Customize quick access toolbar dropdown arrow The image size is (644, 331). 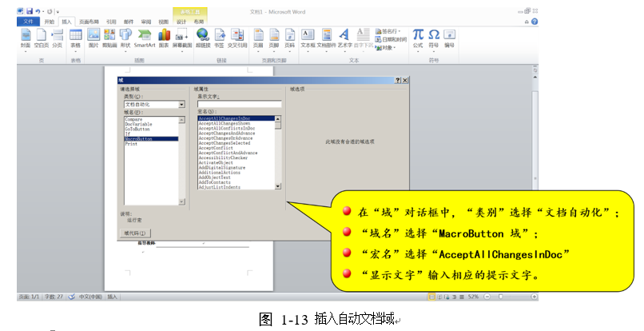tap(58, 12)
